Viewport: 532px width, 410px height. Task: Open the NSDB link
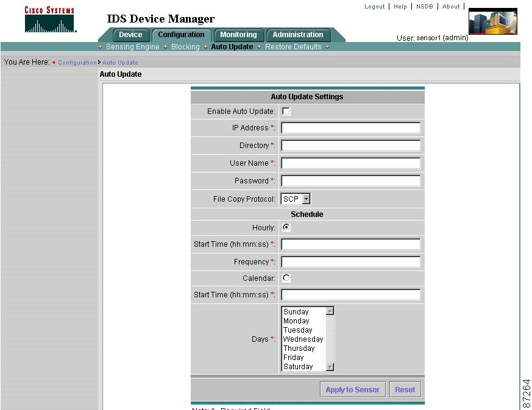click(x=424, y=6)
